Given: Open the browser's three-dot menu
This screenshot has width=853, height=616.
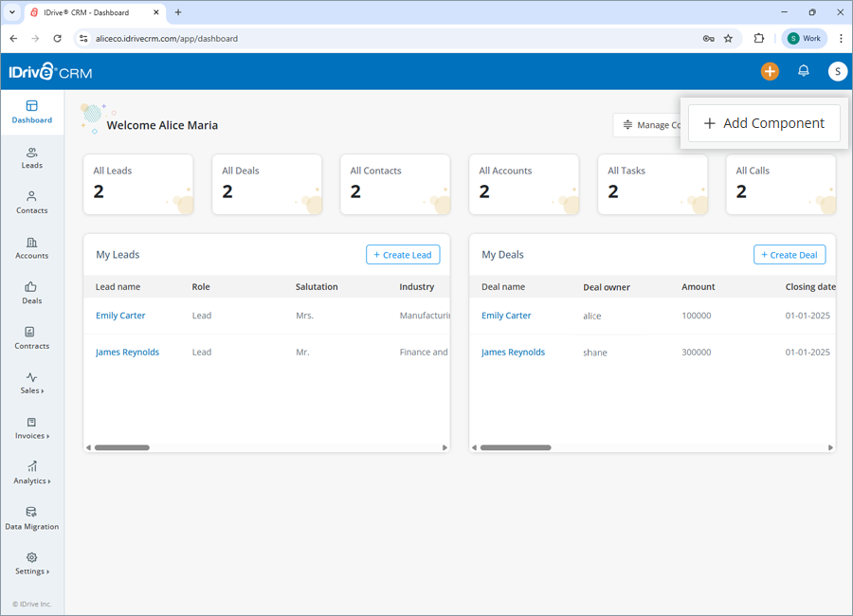Looking at the screenshot, I should 843,38.
